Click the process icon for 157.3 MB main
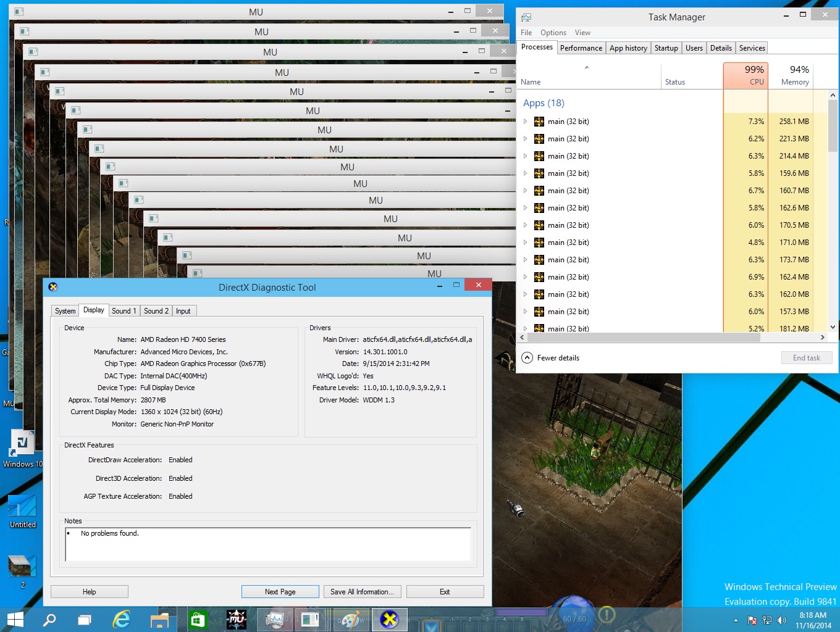 539,312
